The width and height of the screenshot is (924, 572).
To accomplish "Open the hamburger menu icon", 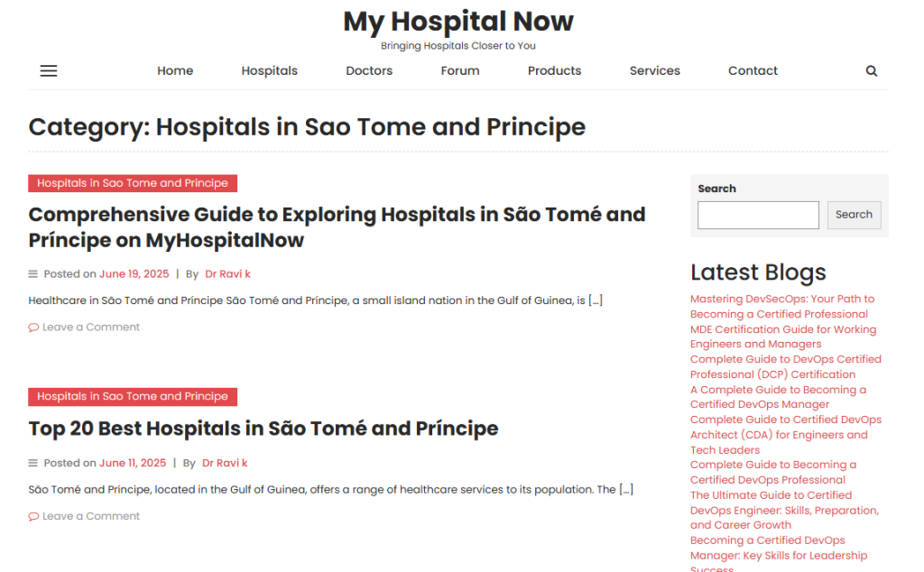I will click(x=49, y=71).
